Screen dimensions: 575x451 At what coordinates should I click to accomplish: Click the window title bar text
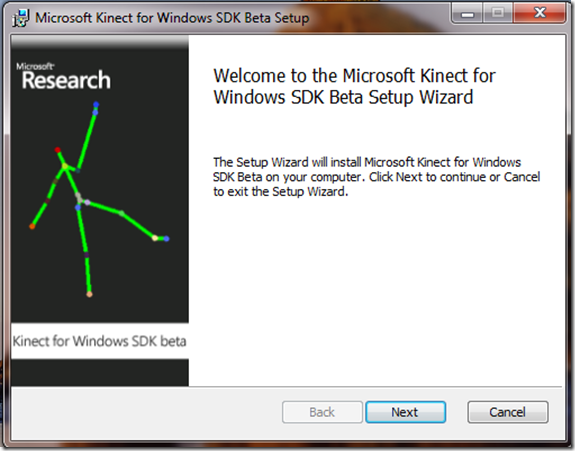coord(172,18)
